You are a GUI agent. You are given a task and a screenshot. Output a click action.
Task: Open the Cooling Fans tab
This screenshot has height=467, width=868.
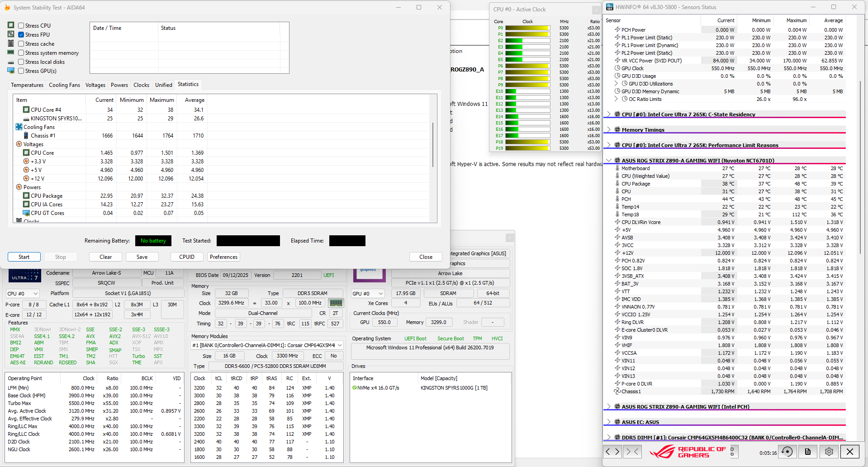(64, 85)
